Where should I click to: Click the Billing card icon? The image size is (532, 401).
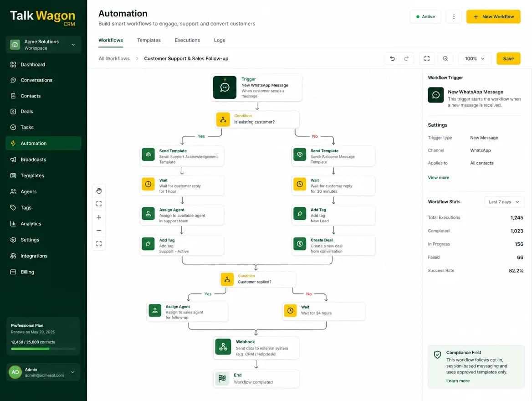pos(13,272)
